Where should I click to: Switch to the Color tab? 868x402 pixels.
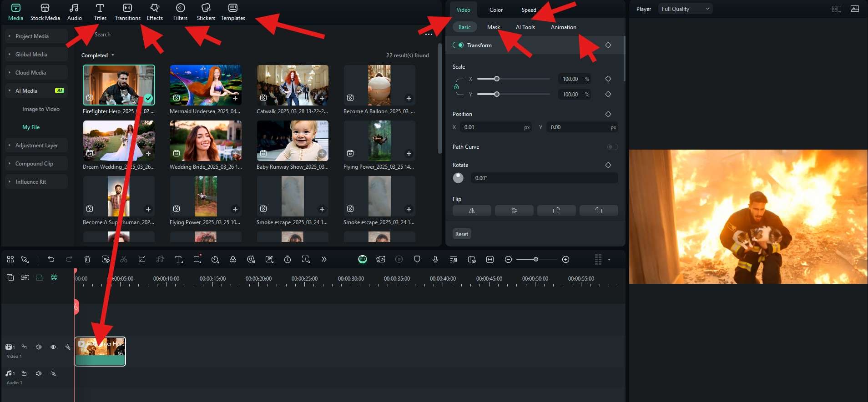(496, 10)
